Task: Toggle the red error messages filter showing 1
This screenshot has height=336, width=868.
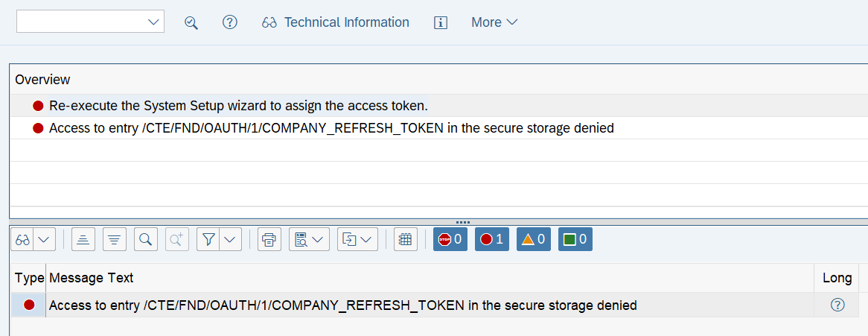Action: pyautogui.click(x=492, y=240)
